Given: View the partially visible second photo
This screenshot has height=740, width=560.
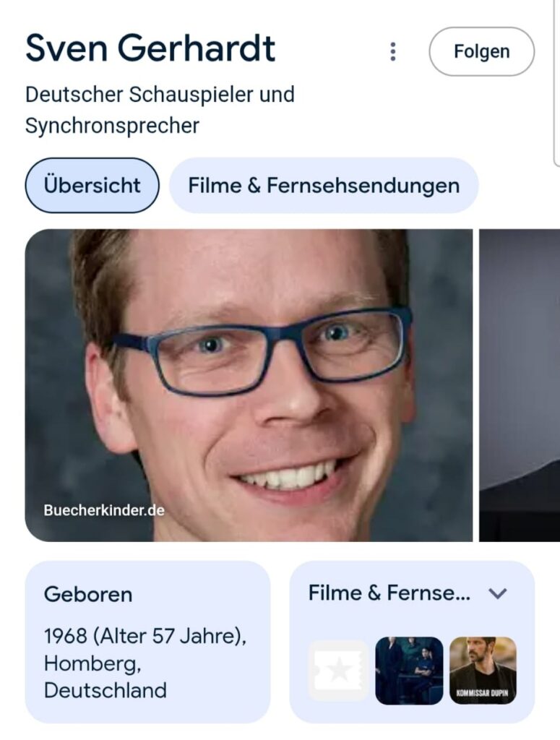Looking at the screenshot, I should point(520,385).
